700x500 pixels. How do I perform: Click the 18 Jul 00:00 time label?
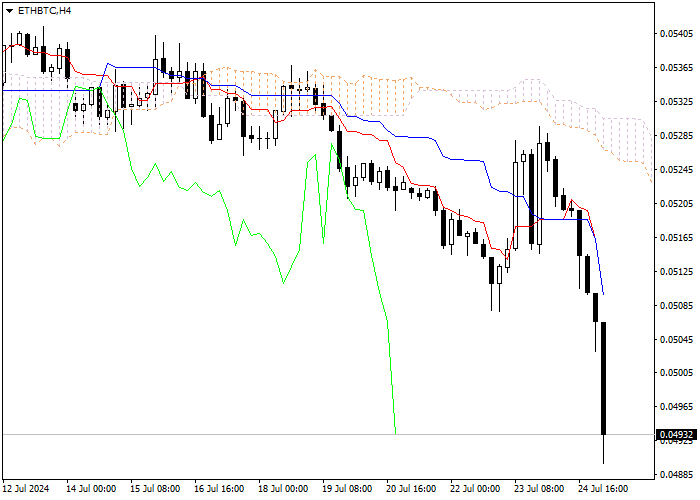[x=283, y=488]
